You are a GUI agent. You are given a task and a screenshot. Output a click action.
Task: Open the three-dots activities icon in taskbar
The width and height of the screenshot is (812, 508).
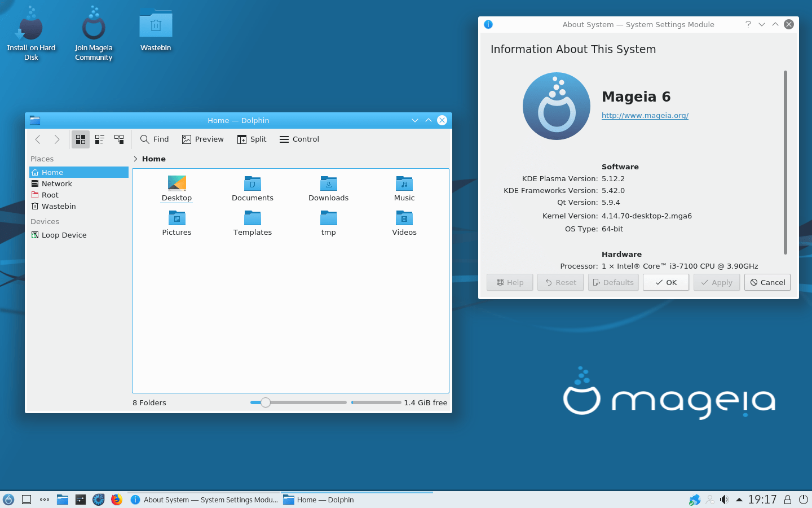(45, 500)
